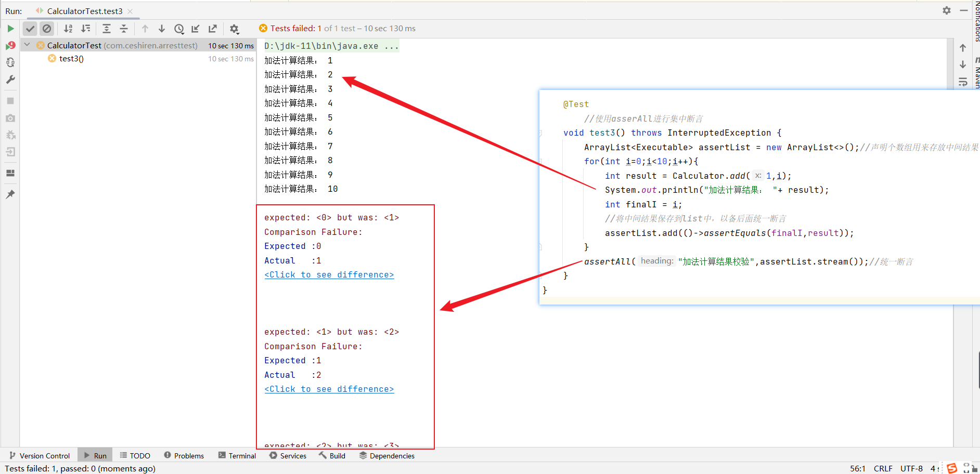The width and height of the screenshot is (980, 474).
Task: Toggle auto-test rerun icon in sidebar
Action: click(10, 63)
